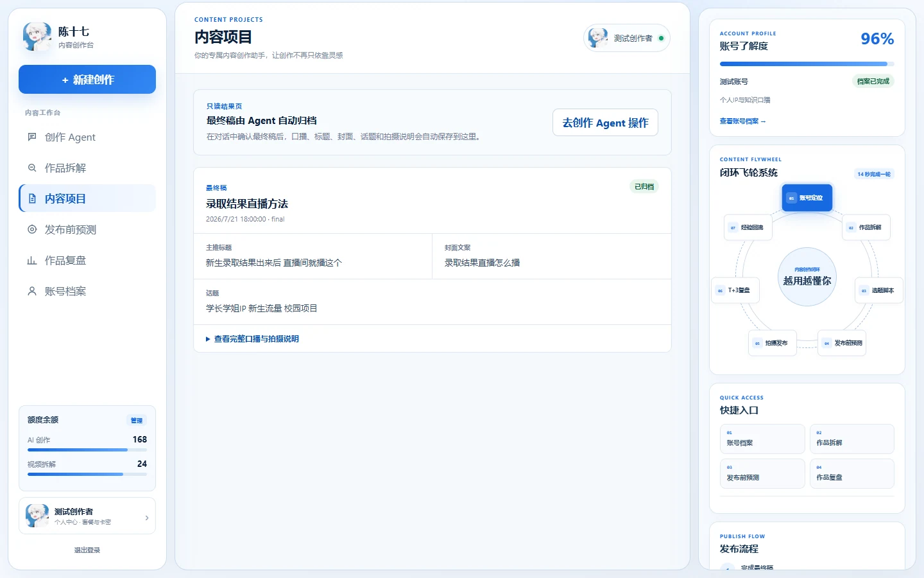Select 账号定位 node in flywheel
924x578 pixels.
[807, 198]
